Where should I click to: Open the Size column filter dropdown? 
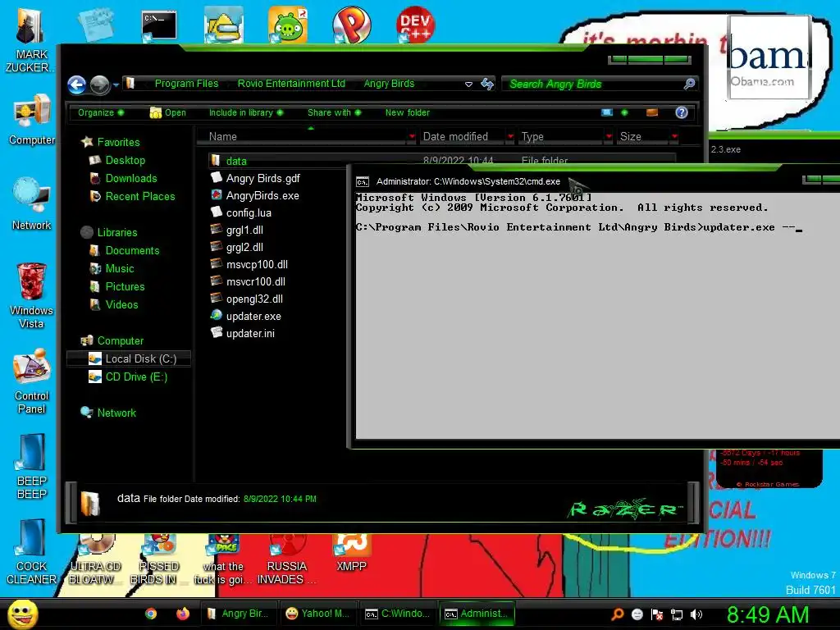point(675,137)
